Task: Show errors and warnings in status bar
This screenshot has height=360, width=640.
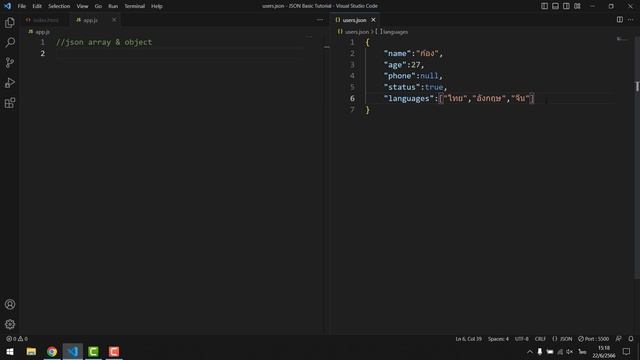Action: point(17,339)
